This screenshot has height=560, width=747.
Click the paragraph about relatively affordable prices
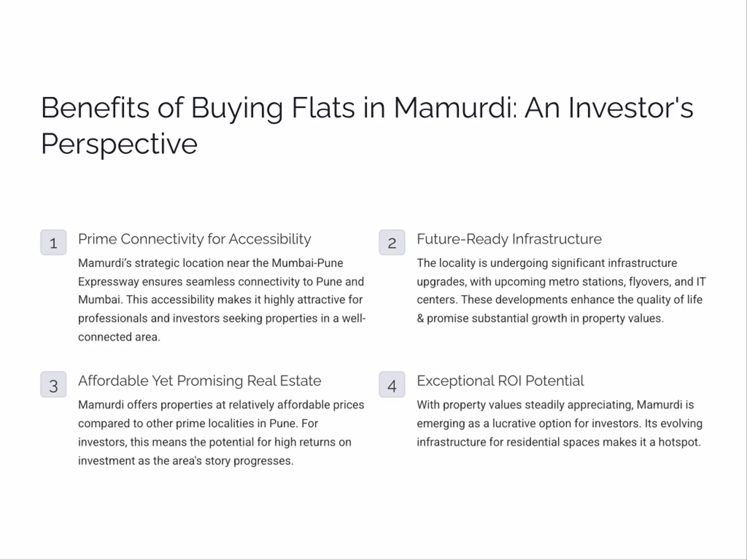point(221,433)
